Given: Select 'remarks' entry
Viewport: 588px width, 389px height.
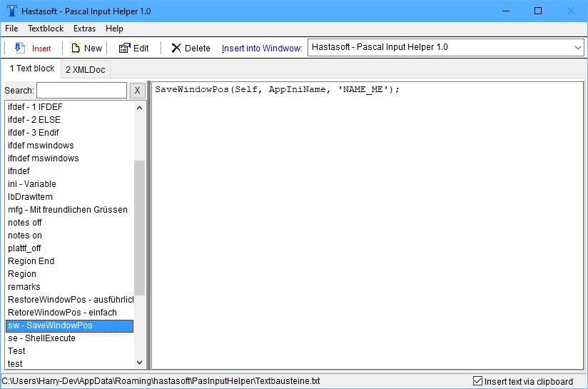Looking at the screenshot, I should (x=70, y=287).
